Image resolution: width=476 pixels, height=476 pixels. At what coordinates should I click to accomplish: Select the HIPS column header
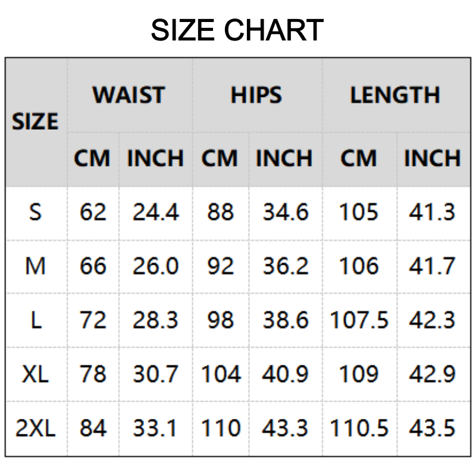pyautogui.click(x=256, y=95)
